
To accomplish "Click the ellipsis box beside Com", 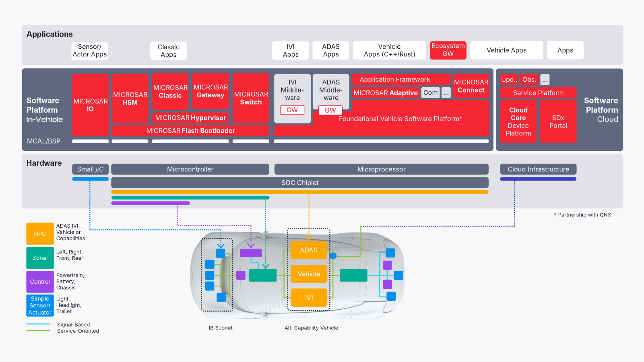I will click(x=446, y=93).
